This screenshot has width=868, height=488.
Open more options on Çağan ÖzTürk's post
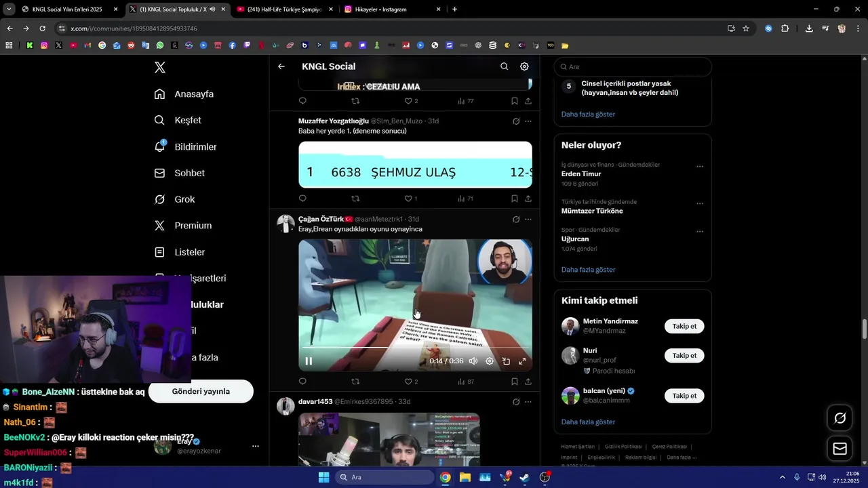(x=528, y=219)
